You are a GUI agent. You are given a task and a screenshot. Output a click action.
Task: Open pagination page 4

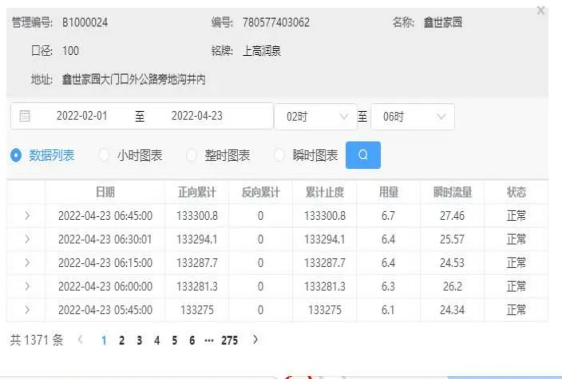[x=157, y=340]
